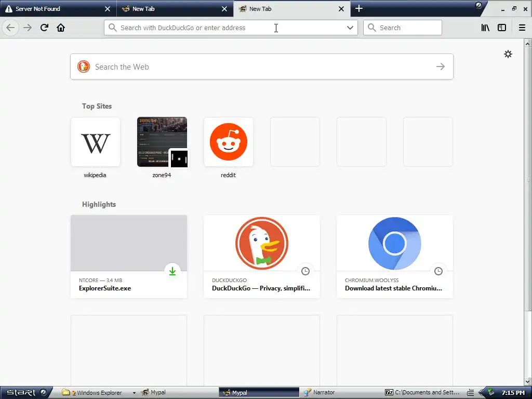Open the hamburger application menu
The image size is (532, 399).
click(522, 28)
